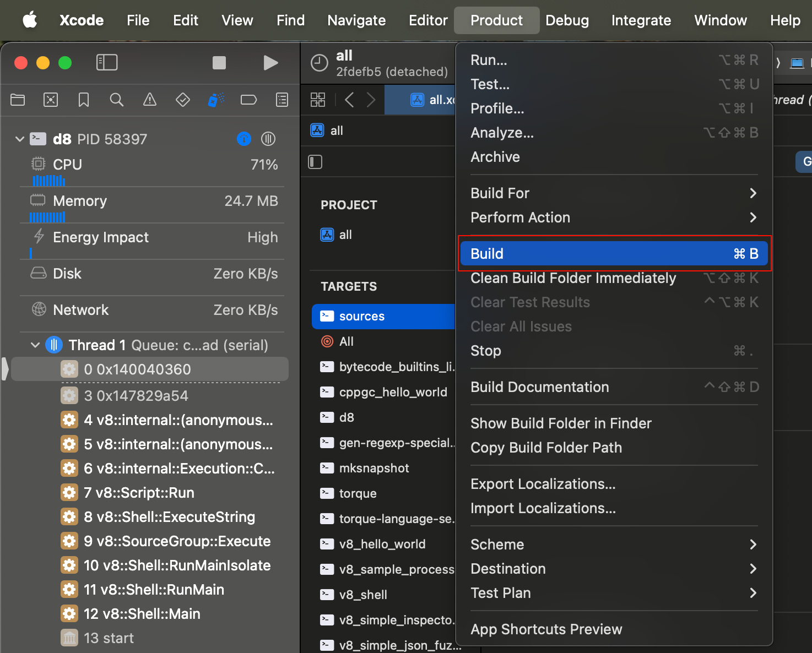Choose Stop menu item

click(x=614, y=351)
